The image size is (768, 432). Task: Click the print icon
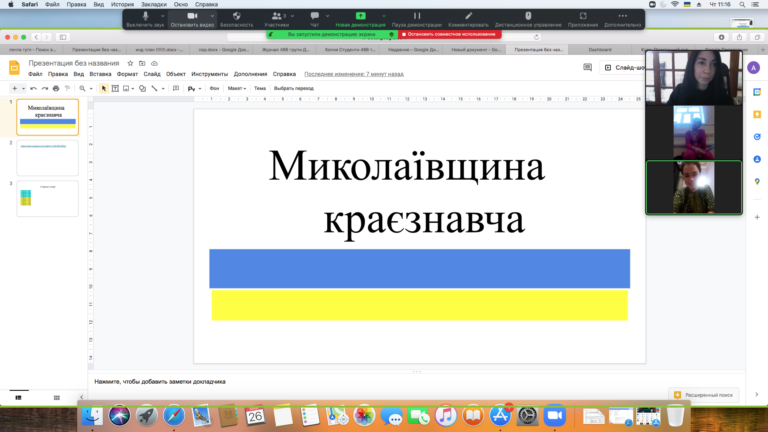click(56, 88)
